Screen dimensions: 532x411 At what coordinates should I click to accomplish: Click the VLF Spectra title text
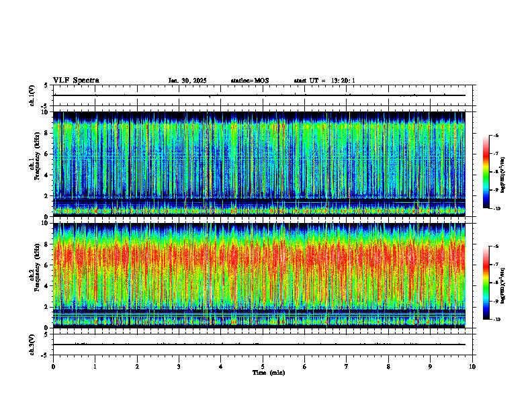coord(76,81)
